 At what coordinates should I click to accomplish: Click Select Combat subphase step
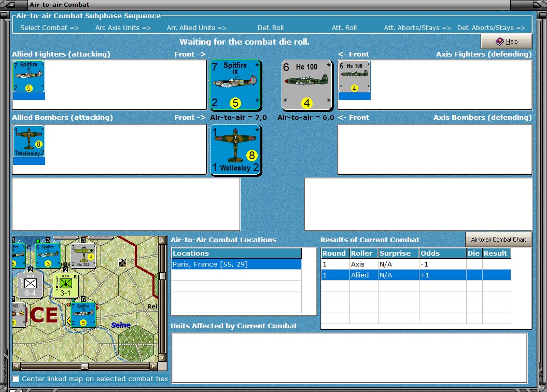point(50,28)
